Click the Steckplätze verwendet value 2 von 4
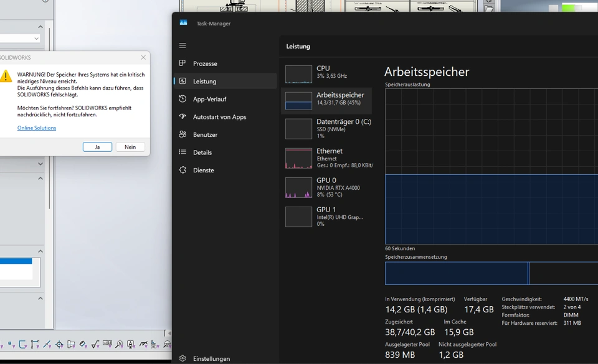This screenshot has width=598, height=364. click(572, 307)
